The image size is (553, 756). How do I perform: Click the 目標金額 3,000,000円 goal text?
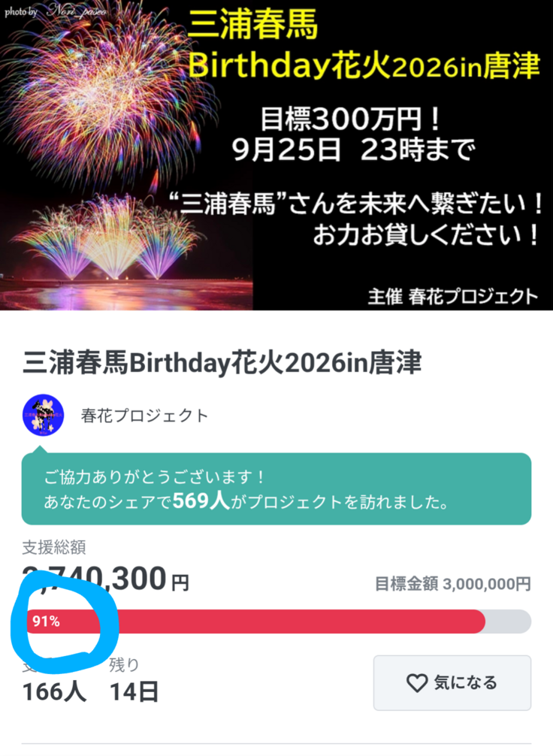[x=453, y=584]
